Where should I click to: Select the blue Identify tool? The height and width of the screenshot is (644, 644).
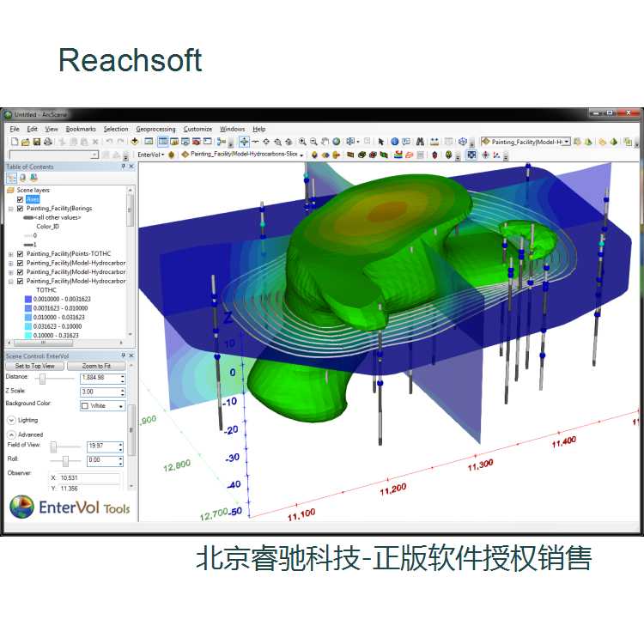pos(395,142)
